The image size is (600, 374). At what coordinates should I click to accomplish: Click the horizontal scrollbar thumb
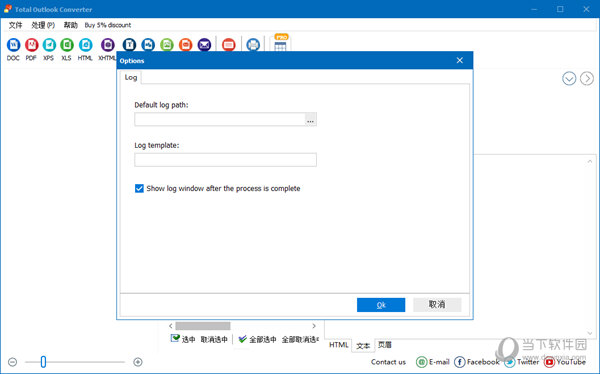pyautogui.click(x=203, y=326)
